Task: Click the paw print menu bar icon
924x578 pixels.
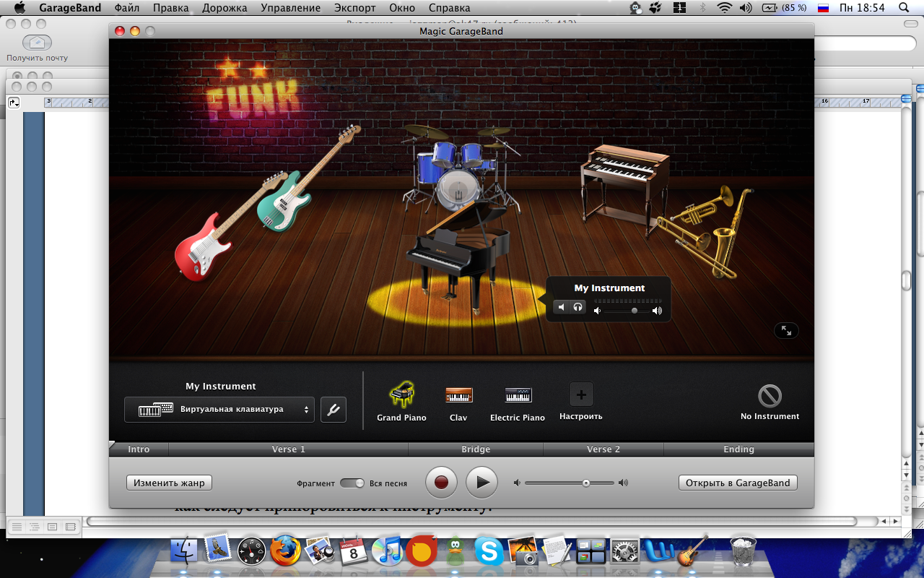Action: pyautogui.click(x=656, y=8)
